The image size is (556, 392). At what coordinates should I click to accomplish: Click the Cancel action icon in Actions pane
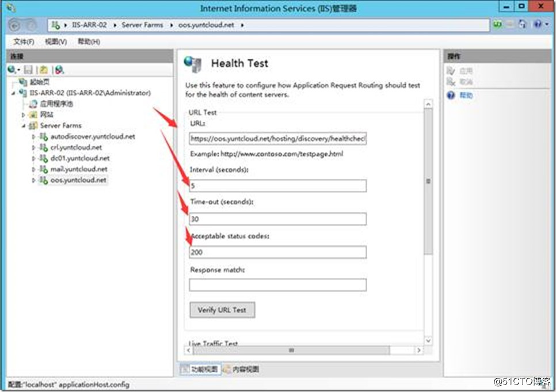point(451,82)
